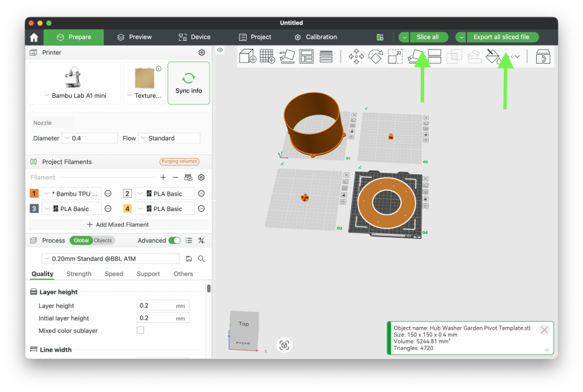This screenshot has height=392, width=583.
Task: Open Purging volumes settings
Action: coord(179,161)
